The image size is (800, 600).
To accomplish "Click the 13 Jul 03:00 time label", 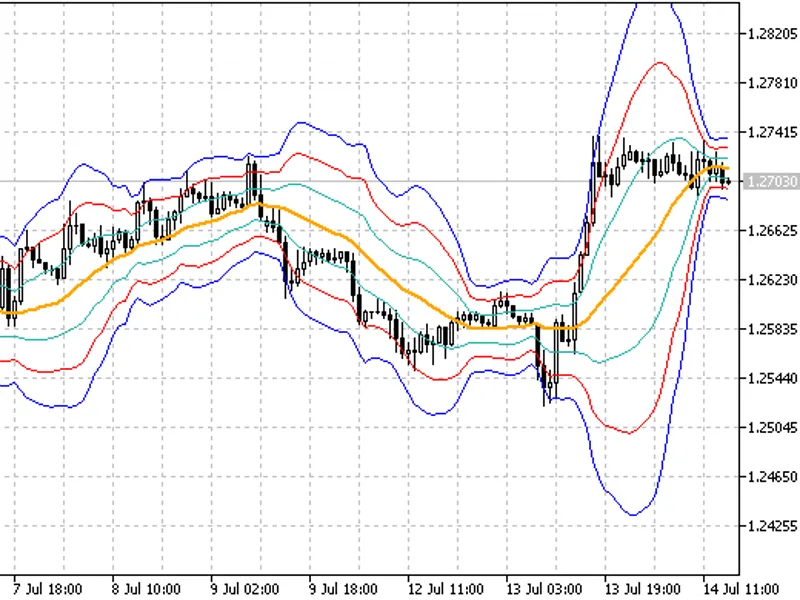I will click(544, 589).
